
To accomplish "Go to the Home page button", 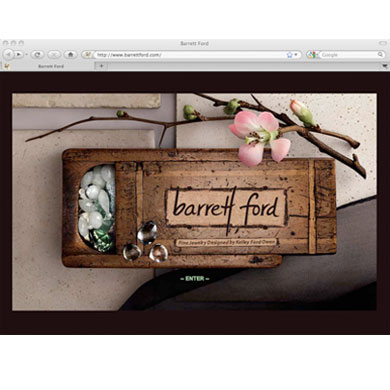I will click(70, 54).
